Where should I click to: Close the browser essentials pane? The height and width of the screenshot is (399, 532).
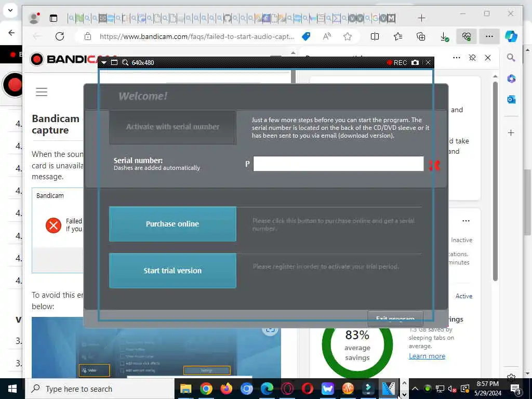[x=487, y=58]
